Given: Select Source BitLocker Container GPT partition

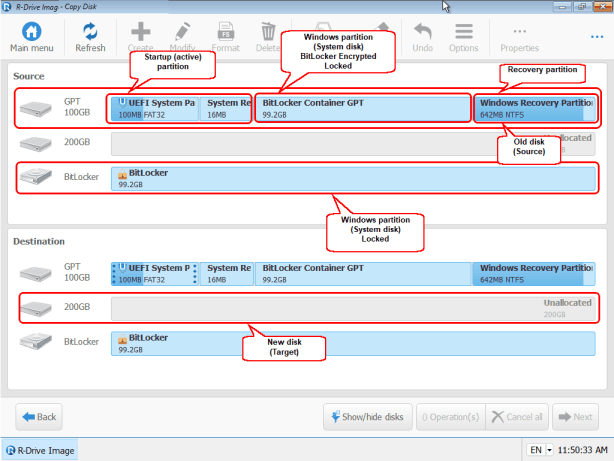Looking at the screenshot, I should pos(362,108).
